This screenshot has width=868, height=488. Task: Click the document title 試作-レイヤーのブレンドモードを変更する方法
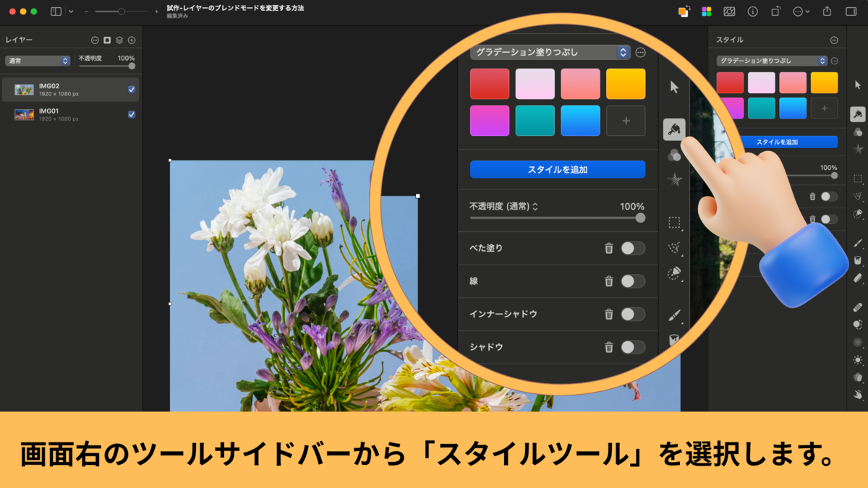(235, 7)
